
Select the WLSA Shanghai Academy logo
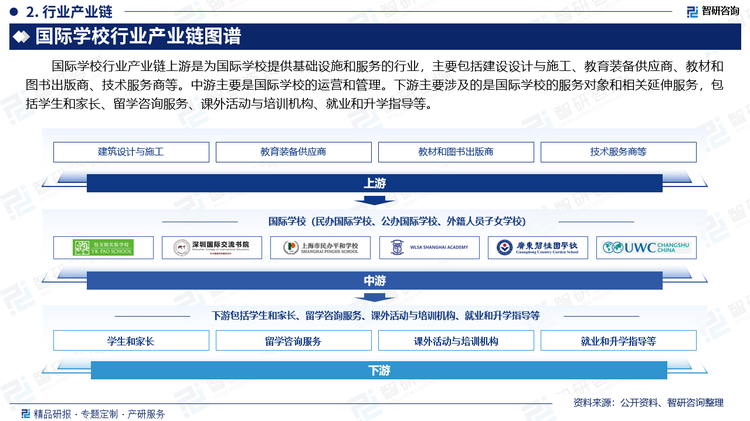coord(429,247)
